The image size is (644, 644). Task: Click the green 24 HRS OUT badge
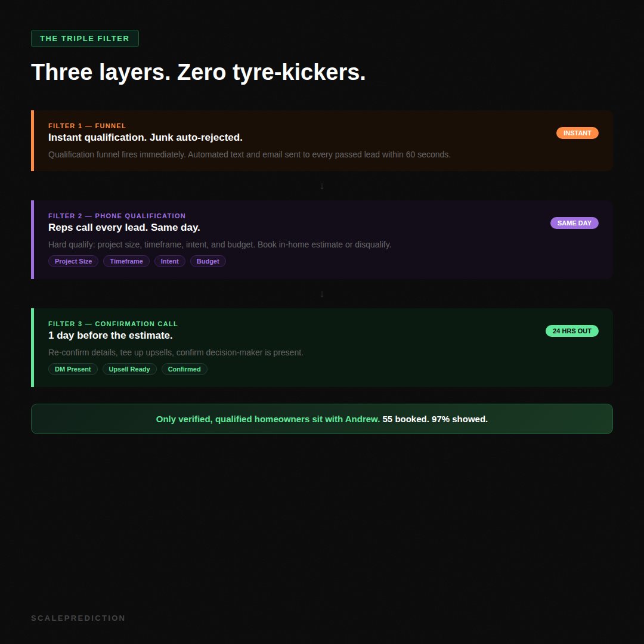click(x=572, y=331)
